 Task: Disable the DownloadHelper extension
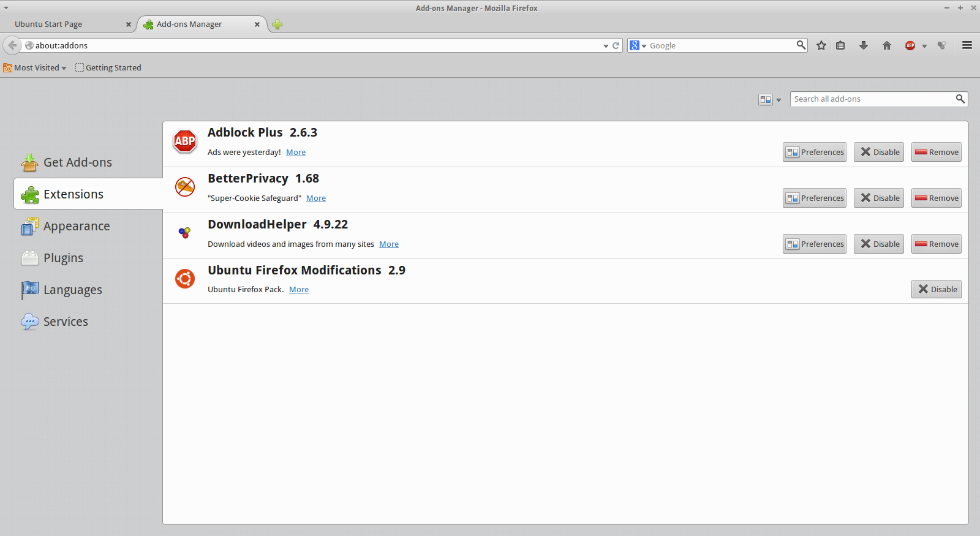[x=879, y=244]
